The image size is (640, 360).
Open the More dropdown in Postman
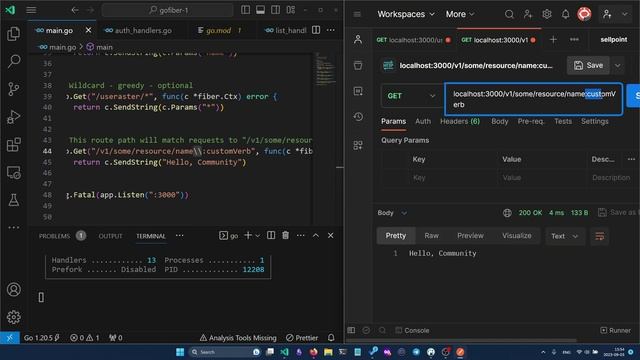[460, 14]
